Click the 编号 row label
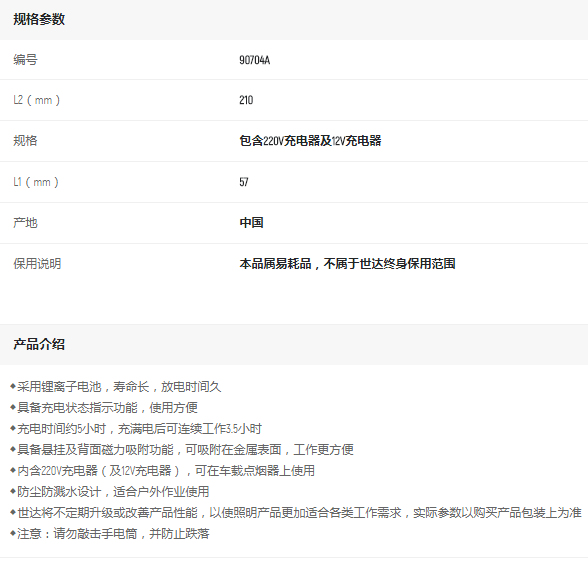This screenshot has height=566, width=588. coord(25,60)
